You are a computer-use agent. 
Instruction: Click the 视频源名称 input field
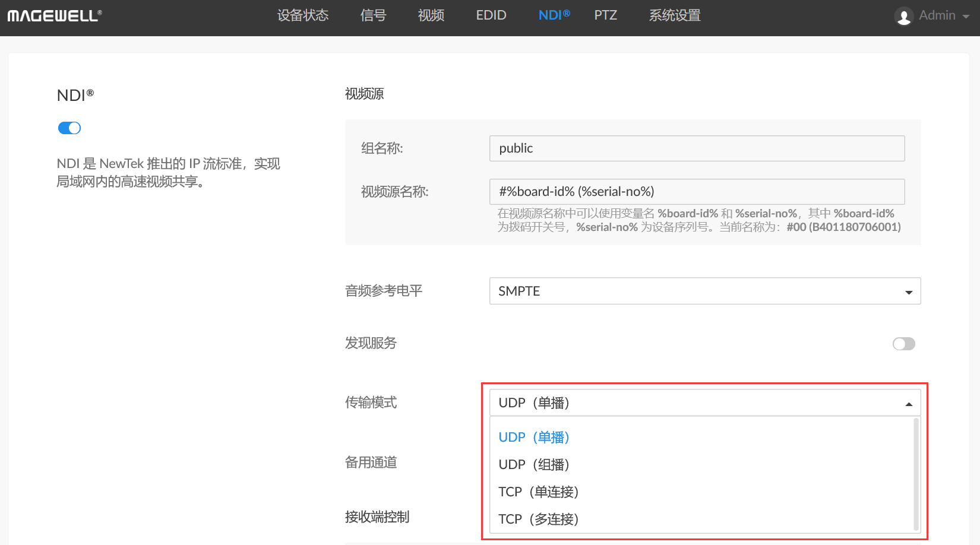pos(697,192)
